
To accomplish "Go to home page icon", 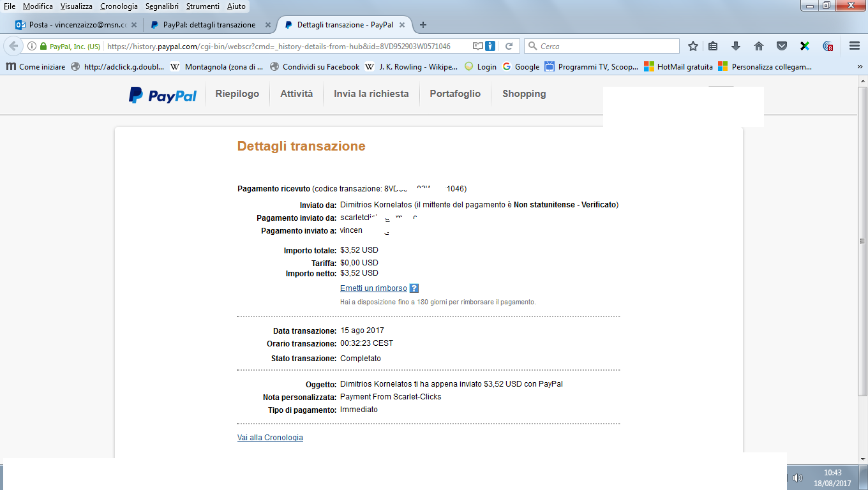I will (759, 46).
